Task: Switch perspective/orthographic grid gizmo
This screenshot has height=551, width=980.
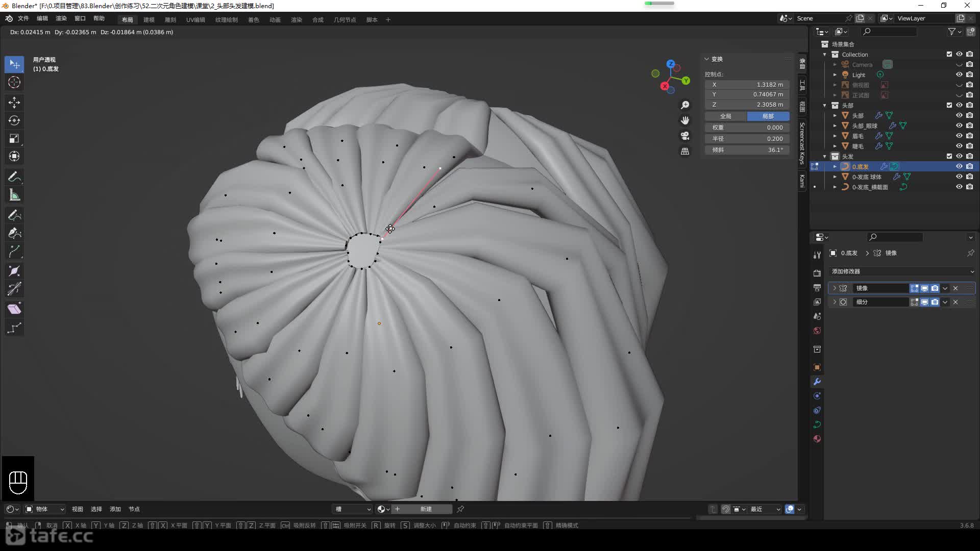Action: [685, 152]
